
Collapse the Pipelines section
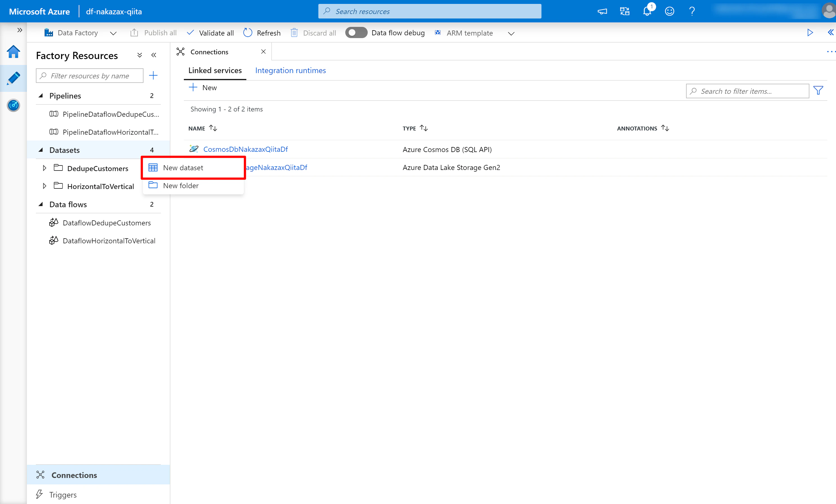click(x=41, y=95)
